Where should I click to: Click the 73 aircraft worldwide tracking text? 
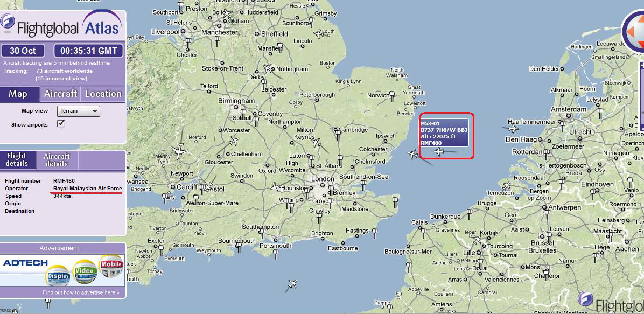64,71
